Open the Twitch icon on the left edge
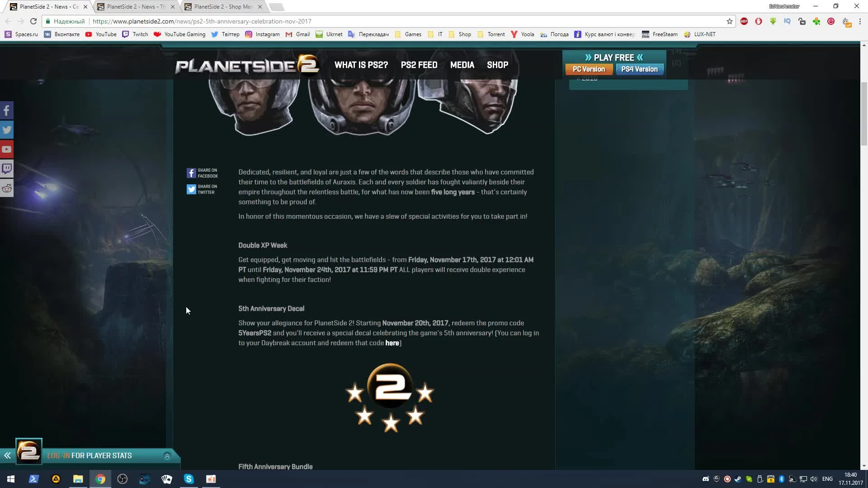Screen dimensions: 868x488 pyautogui.click(x=7, y=169)
